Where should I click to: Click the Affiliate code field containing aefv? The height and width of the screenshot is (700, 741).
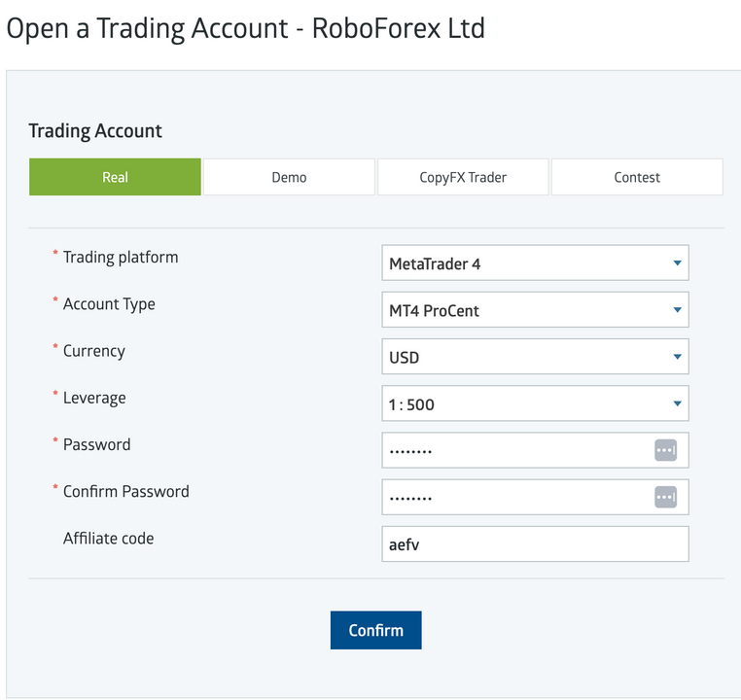(x=535, y=543)
